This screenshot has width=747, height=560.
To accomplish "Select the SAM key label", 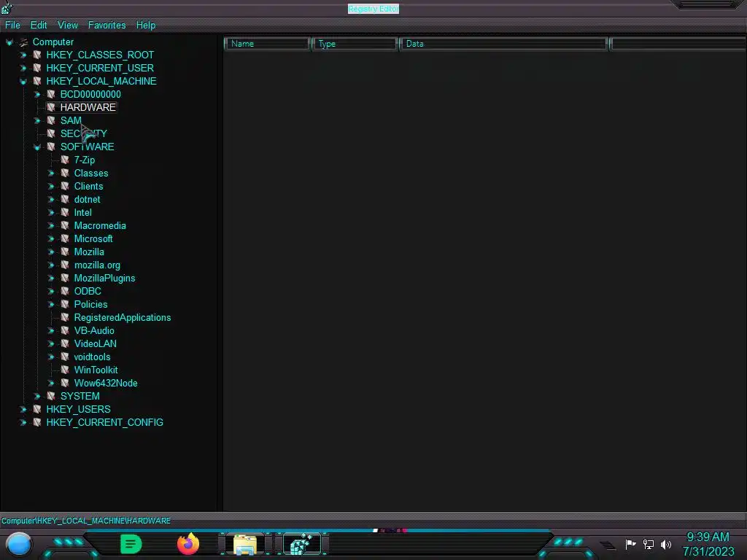I will pos(71,121).
